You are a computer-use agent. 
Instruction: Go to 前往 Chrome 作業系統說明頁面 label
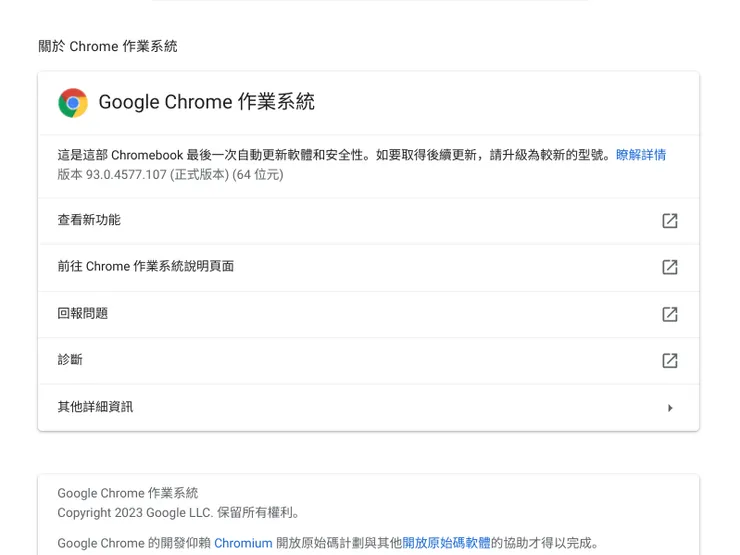(x=145, y=266)
